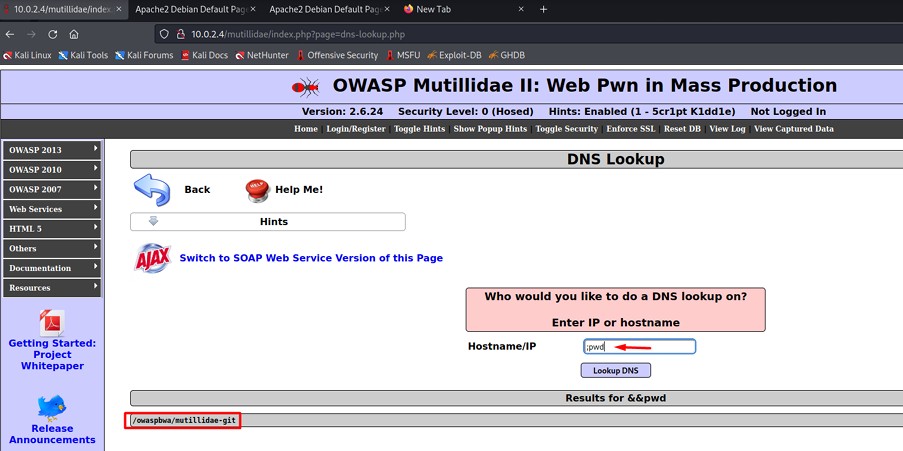Open the GHDB bookmark

[506, 55]
